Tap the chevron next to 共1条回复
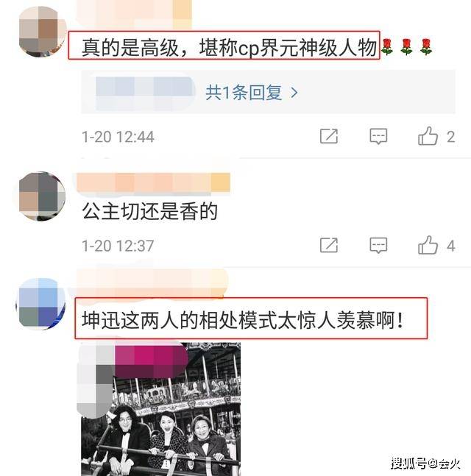 [x=294, y=93]
